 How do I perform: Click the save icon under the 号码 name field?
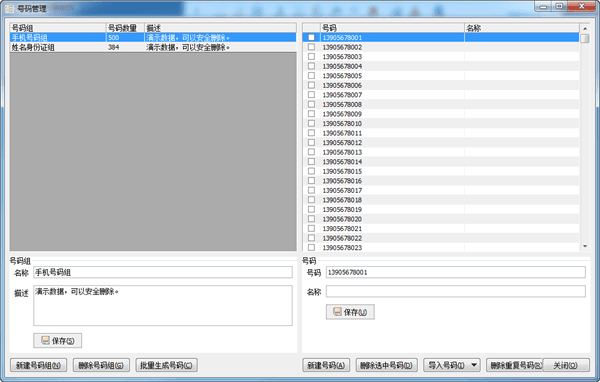coord(337,312)
